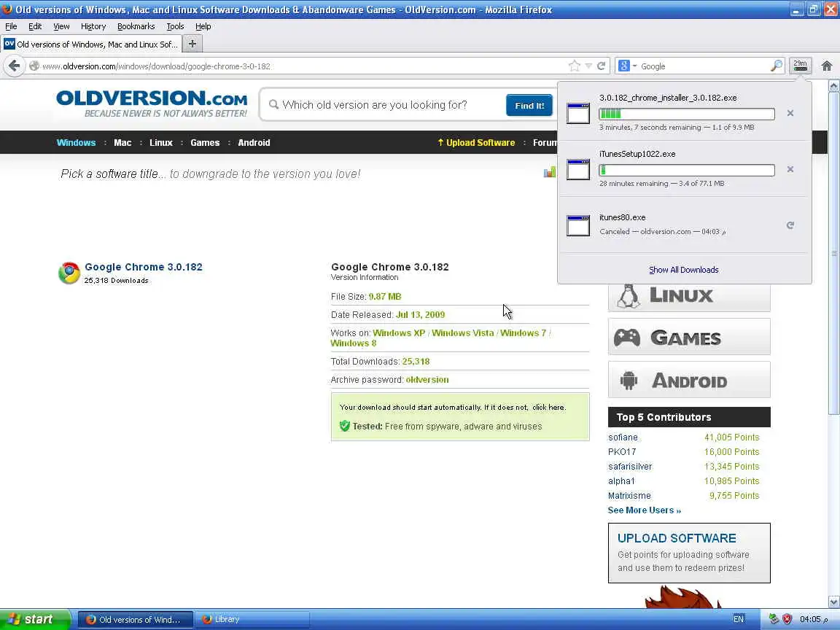840x630 pixels.
Task: Open the URL history dropdown arrow
Action: (x=588, y=66)
